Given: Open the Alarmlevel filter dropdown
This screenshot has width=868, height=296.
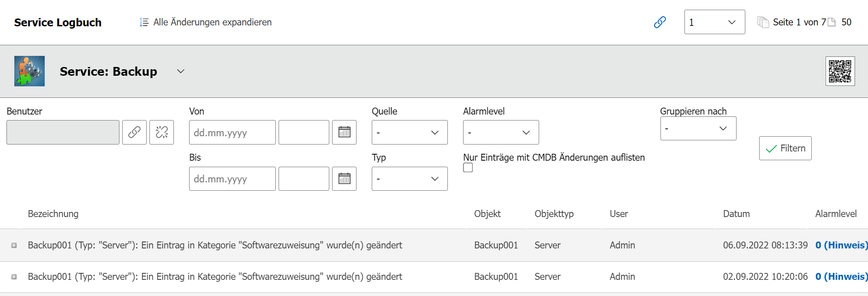Looking at the screenshot, I should (x=501, y=133).
